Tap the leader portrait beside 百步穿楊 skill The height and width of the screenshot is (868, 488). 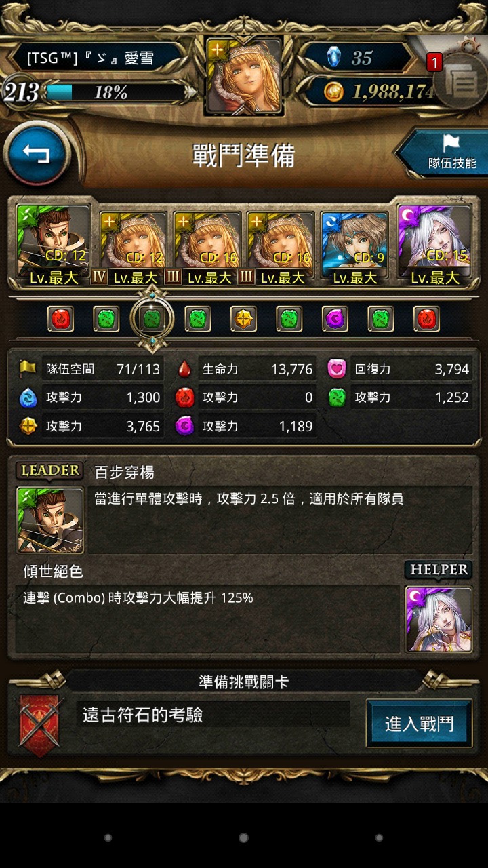[50, 520]
